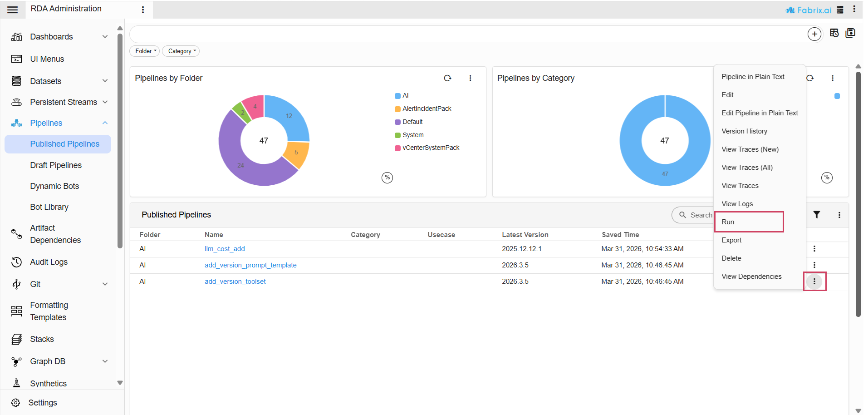This screenshot has height=415, width=868.
Task: Click the Published Pipelines search field
Action: click(695, 215)
